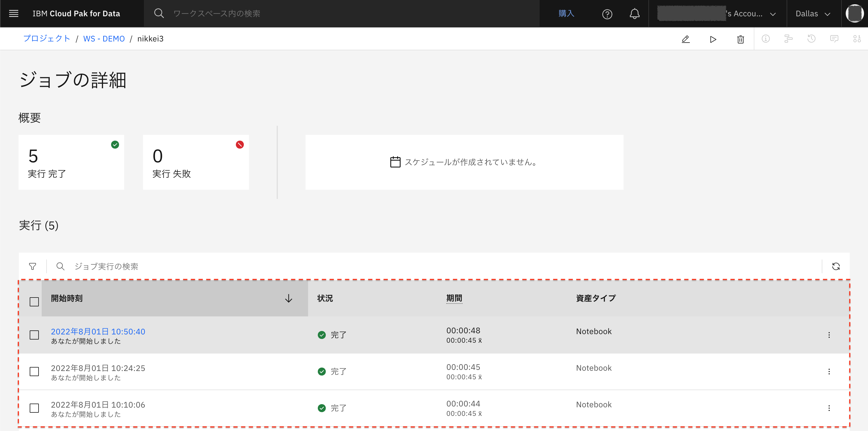
Task: Check the 10:50:40 run checkbox
Action: coord(34,335)
